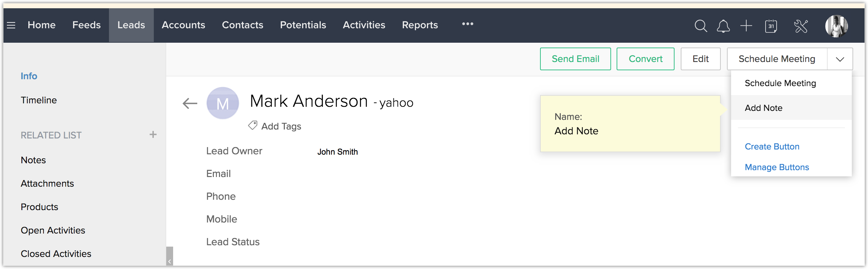Click the search magnifier icon

[x=700, y=26]
